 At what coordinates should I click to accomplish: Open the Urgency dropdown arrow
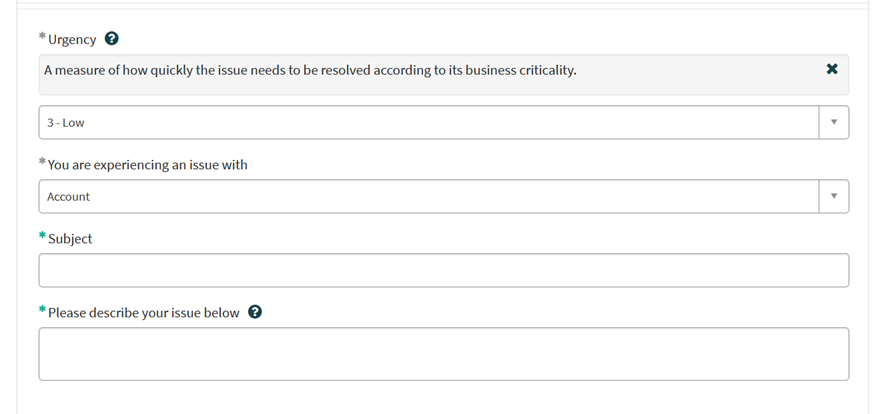833,123
